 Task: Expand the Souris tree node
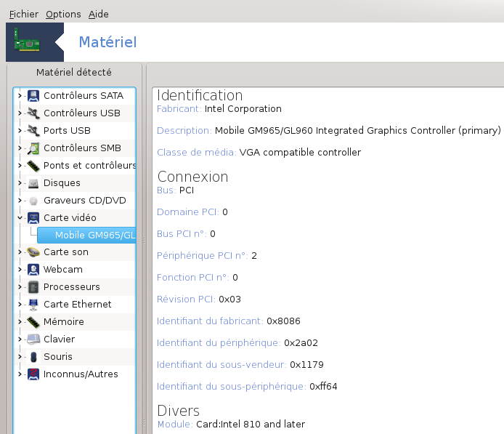[20, 356]
